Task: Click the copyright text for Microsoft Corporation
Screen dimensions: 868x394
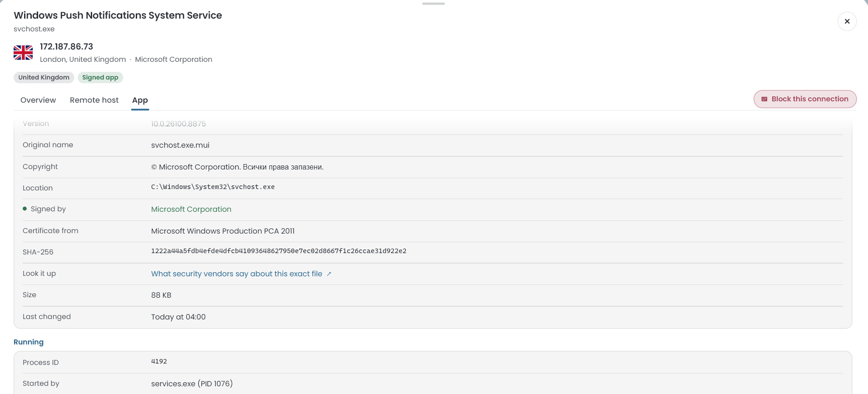Action: coord(237,167)
